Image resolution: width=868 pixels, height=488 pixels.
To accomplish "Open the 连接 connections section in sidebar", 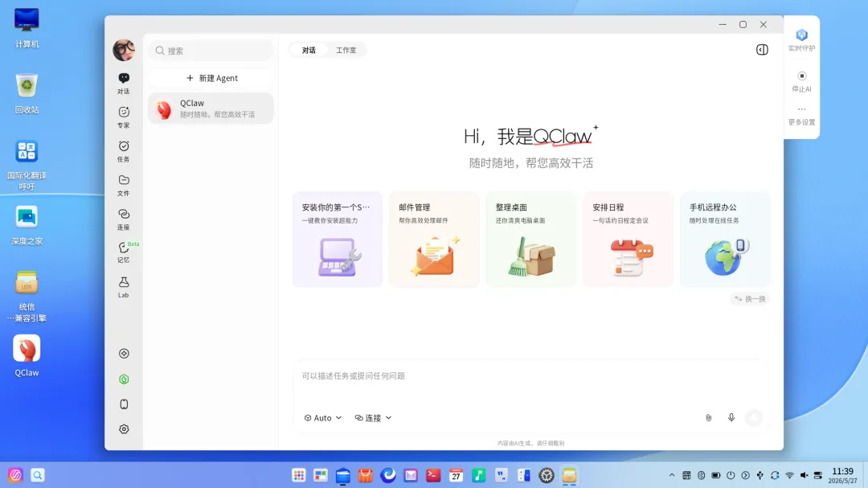I will coord(124,219).
